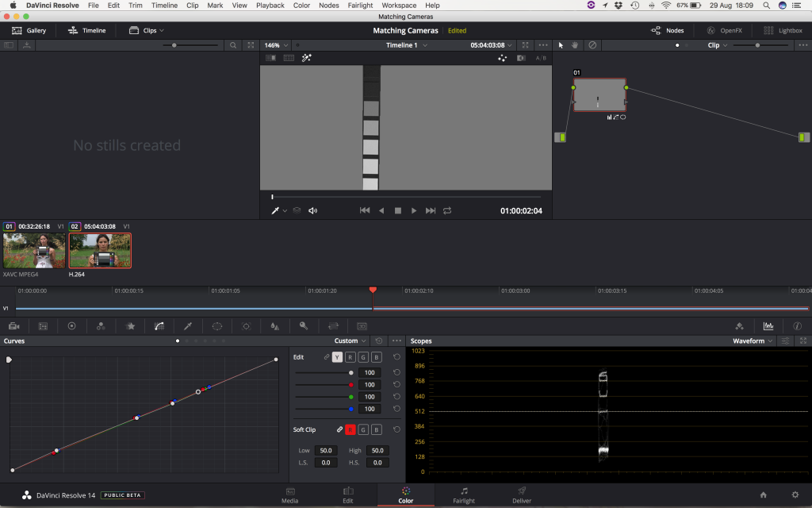Toggle the G channel curve edit button

[363, 357]
